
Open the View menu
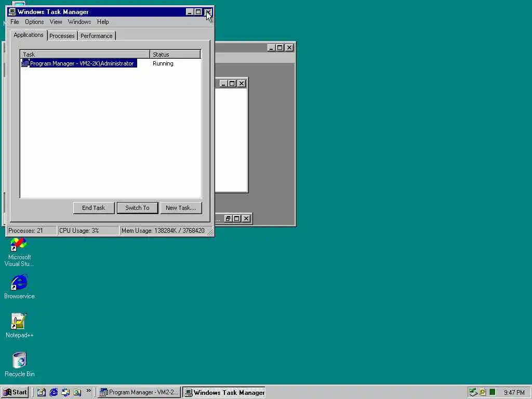coord(56,22)
